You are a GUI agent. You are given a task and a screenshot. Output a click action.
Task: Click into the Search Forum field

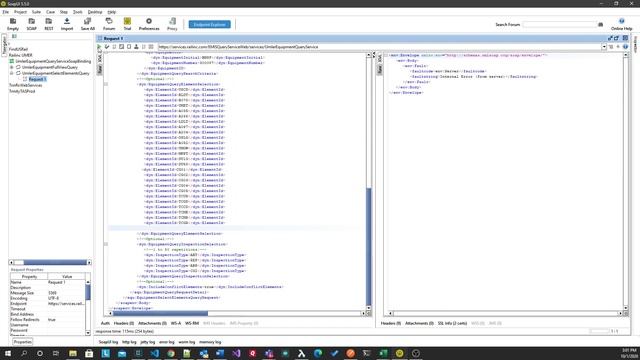559,24
